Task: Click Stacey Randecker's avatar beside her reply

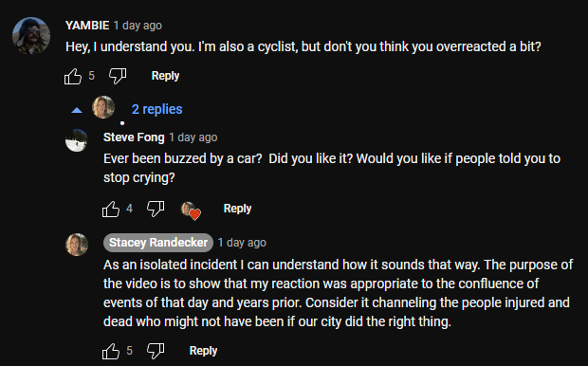Action: click(x=77, y=245)
